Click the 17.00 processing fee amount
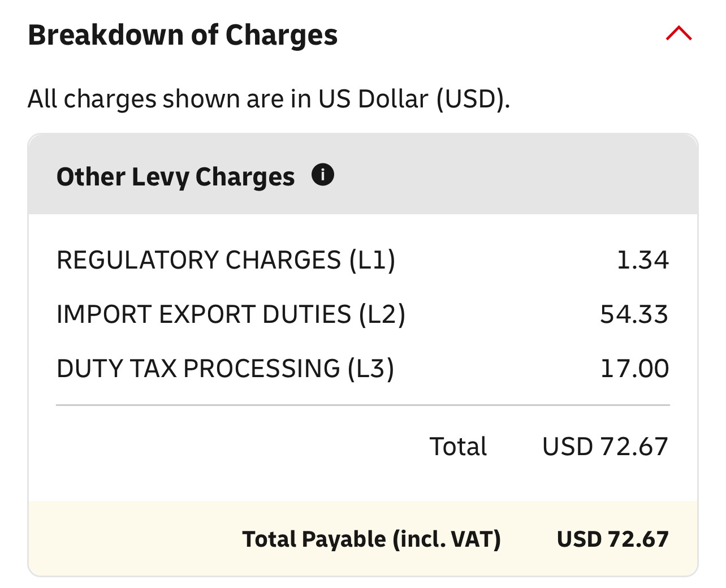 (x=634, y=369)
